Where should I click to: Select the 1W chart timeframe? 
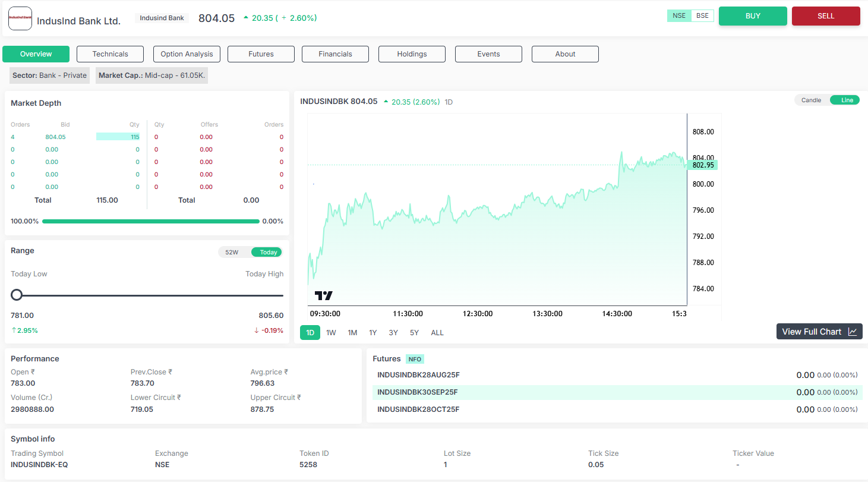331,333
